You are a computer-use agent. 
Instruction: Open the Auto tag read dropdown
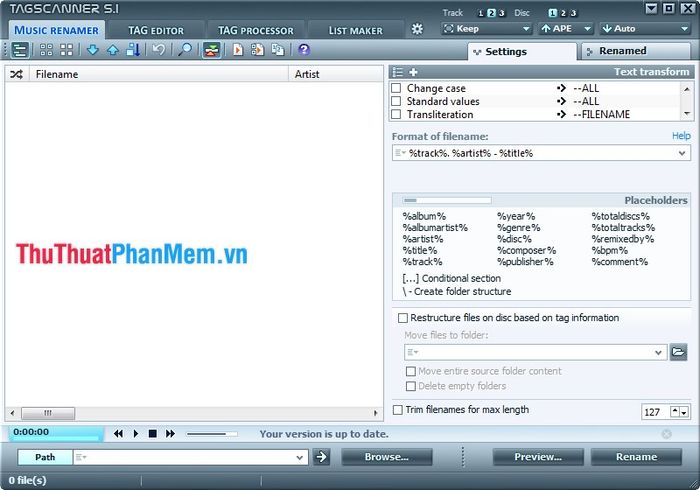click(x=646, y=29)
